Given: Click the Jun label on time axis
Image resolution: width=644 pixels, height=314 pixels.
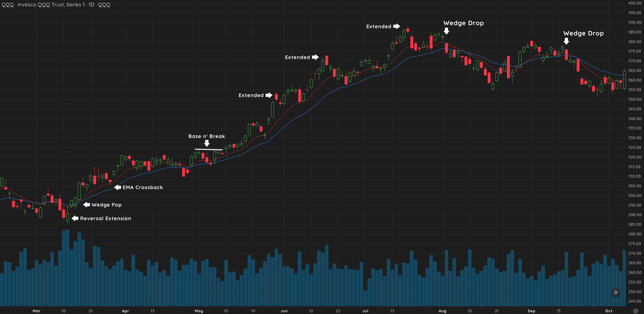Looking at the screenshot, I should pos(284,311).
